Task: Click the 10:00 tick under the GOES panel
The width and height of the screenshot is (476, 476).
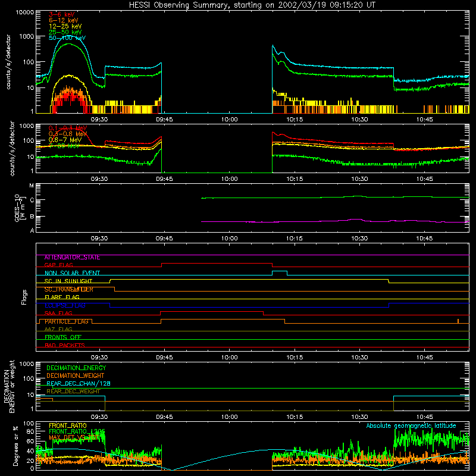Action: pyautogui.click(x=230, y=239)
